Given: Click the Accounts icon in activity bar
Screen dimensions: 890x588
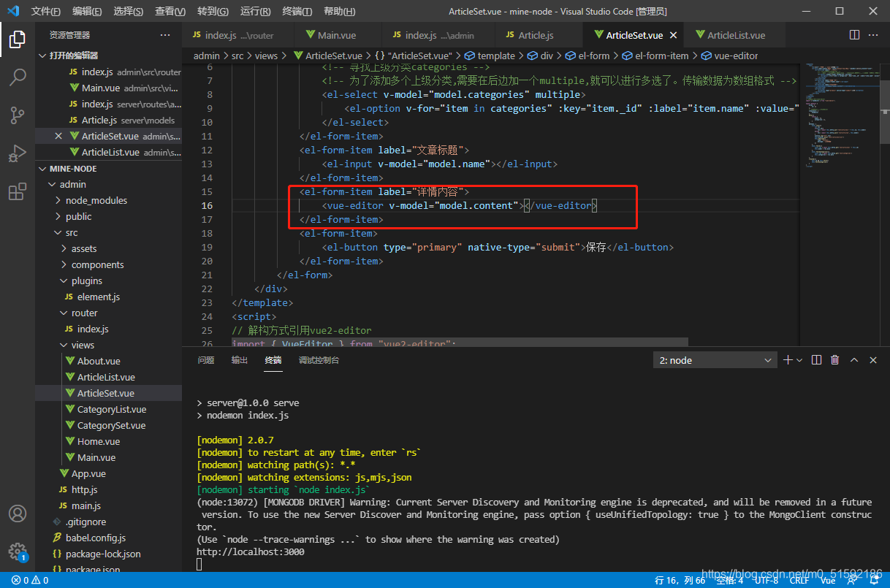Looking at the screenshot, I should [18, 513].
